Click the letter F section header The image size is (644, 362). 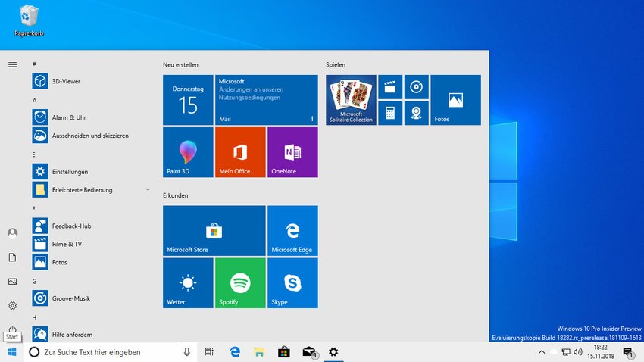pos(33,209)
